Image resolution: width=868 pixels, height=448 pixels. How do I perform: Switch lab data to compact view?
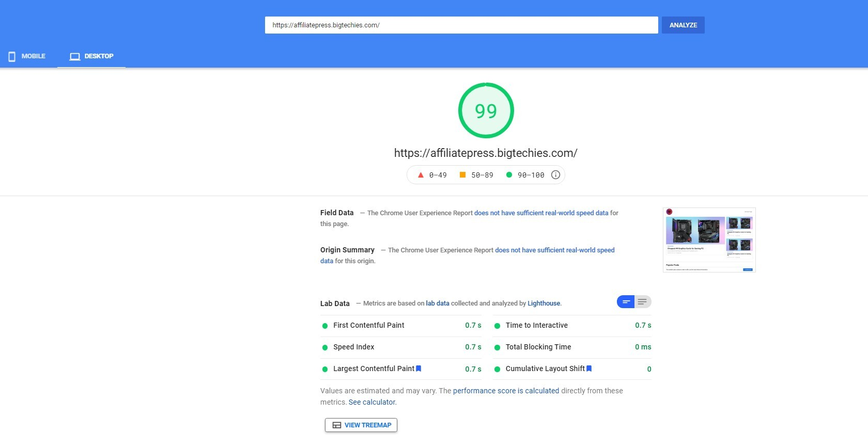[626, 302]
